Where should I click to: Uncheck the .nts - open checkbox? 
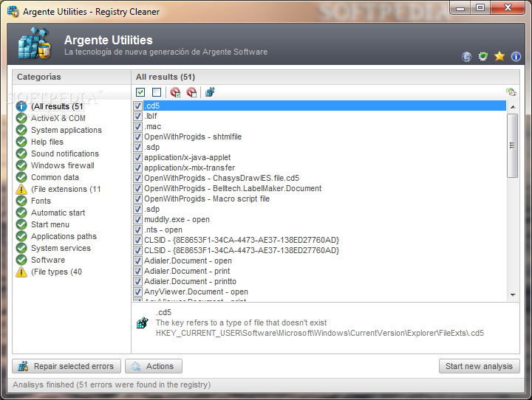(137, 230)
